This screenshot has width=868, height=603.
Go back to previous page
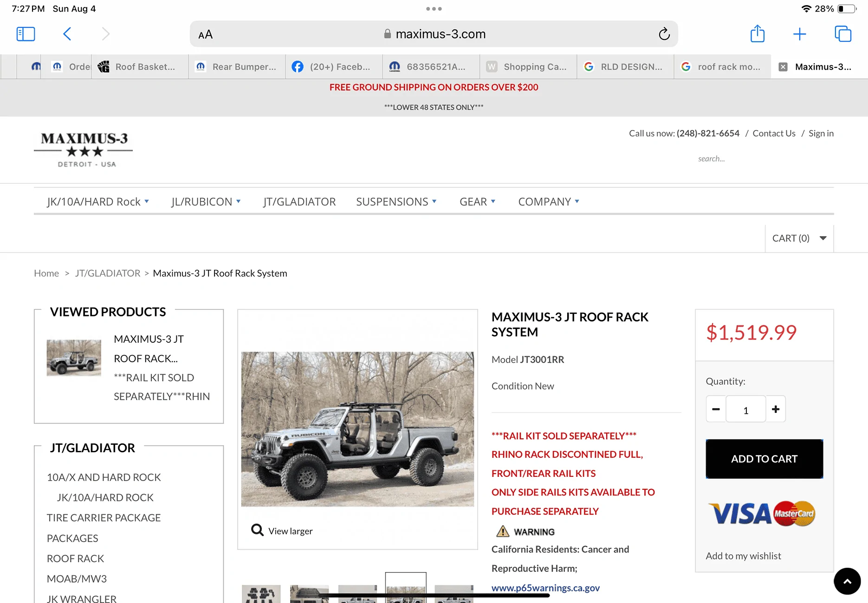(67, 34)
